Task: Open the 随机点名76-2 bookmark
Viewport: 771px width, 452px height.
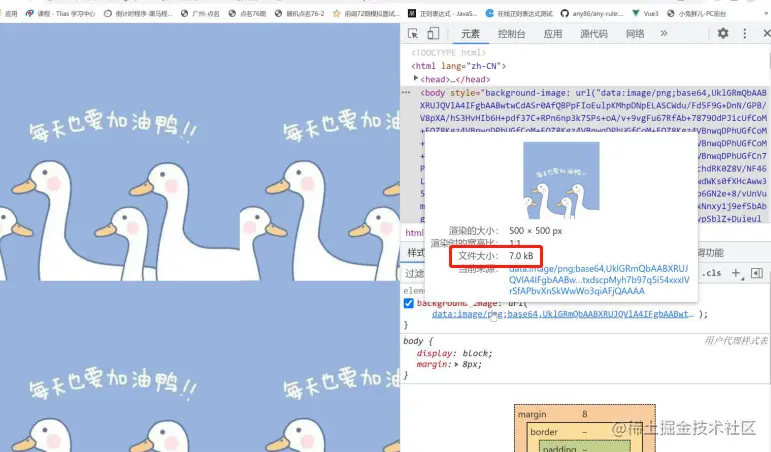Action: pyautogui.click(x=299, y=13)
